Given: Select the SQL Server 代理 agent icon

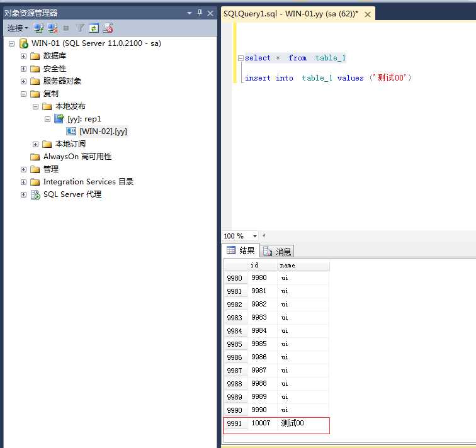Looking at the screenshot, I should point(35,194).
